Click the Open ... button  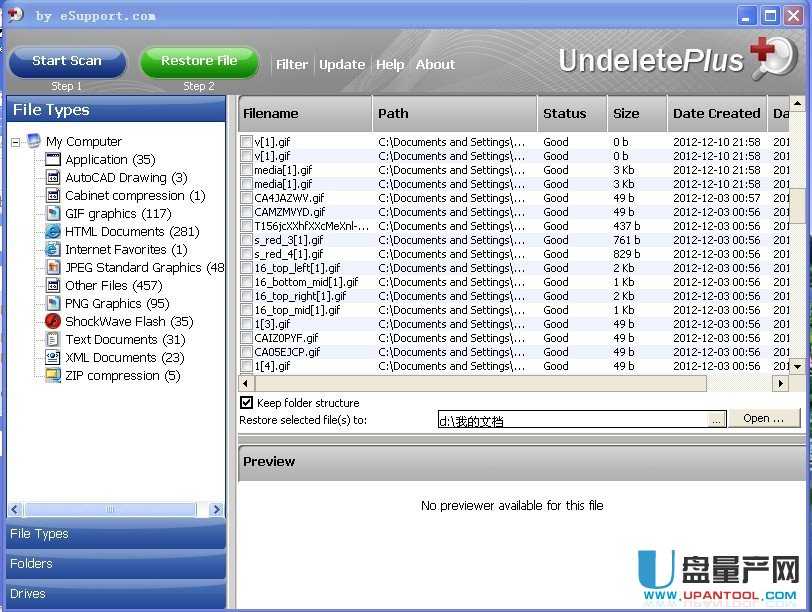pyautogui.click(x=764, y=418)
